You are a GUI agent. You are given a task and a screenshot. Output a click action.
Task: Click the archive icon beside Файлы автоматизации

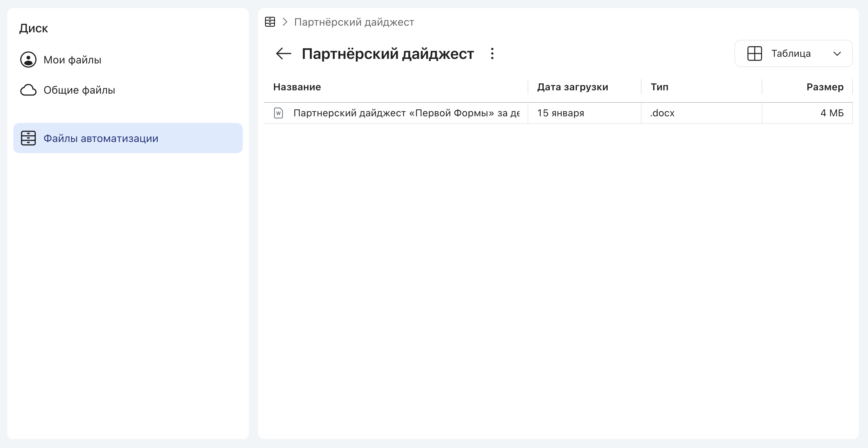click(28, 138)
